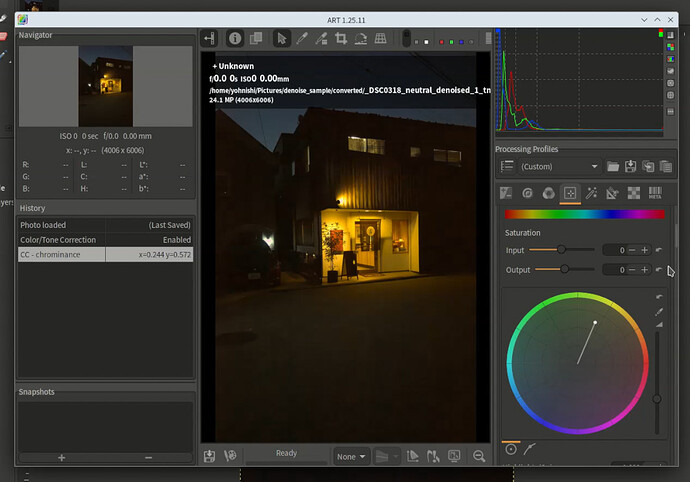Open the profile fill mode dropdown
The width and height of the screenshot is (690, 482).
(x=509, y=166)
